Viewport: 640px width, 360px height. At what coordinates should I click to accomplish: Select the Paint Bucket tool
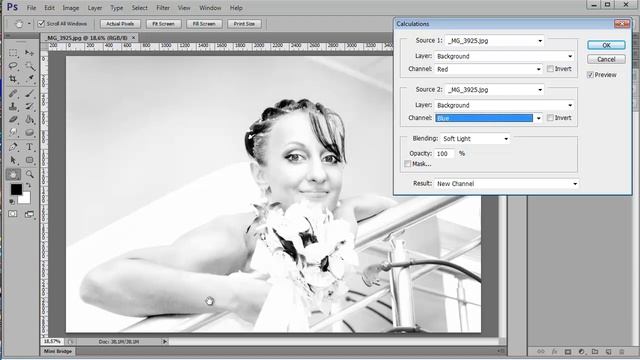[x=29, y=120]
